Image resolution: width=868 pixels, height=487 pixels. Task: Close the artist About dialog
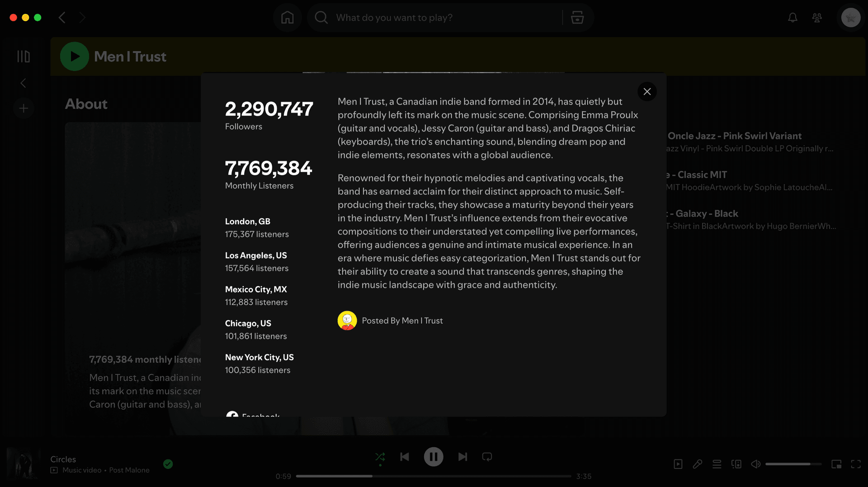click(647, 92)
